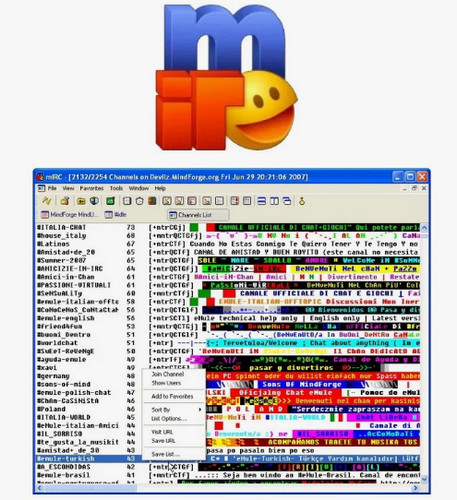Cascade windows using the toolbar icon

pyautogui.click(x=287, y=201)
